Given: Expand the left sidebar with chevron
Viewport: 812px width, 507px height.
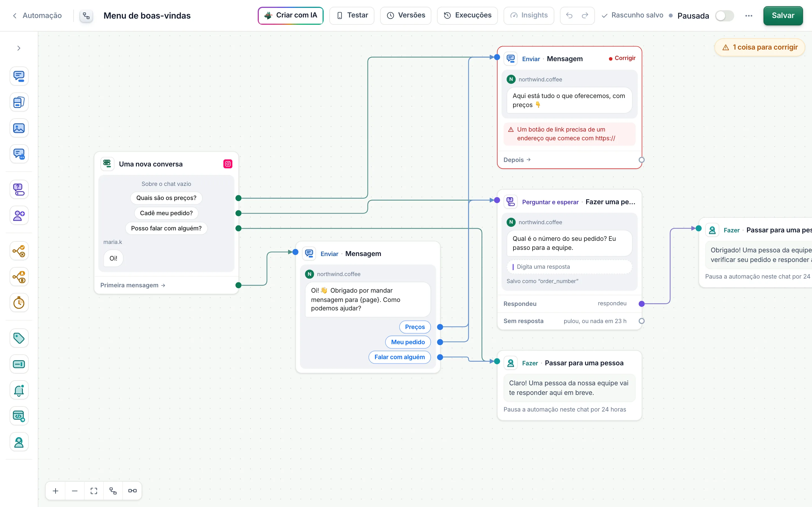Looking at the screenshot, I should (19, 48).
